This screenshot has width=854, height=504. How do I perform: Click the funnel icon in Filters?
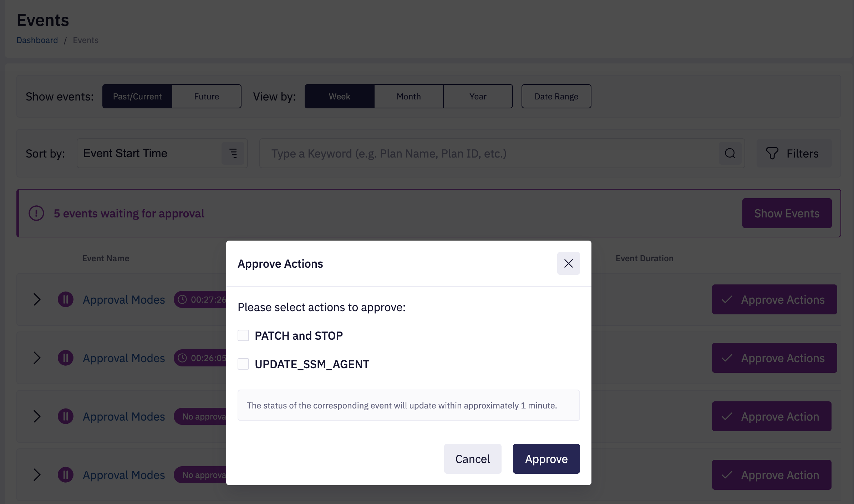click(772, 153)
